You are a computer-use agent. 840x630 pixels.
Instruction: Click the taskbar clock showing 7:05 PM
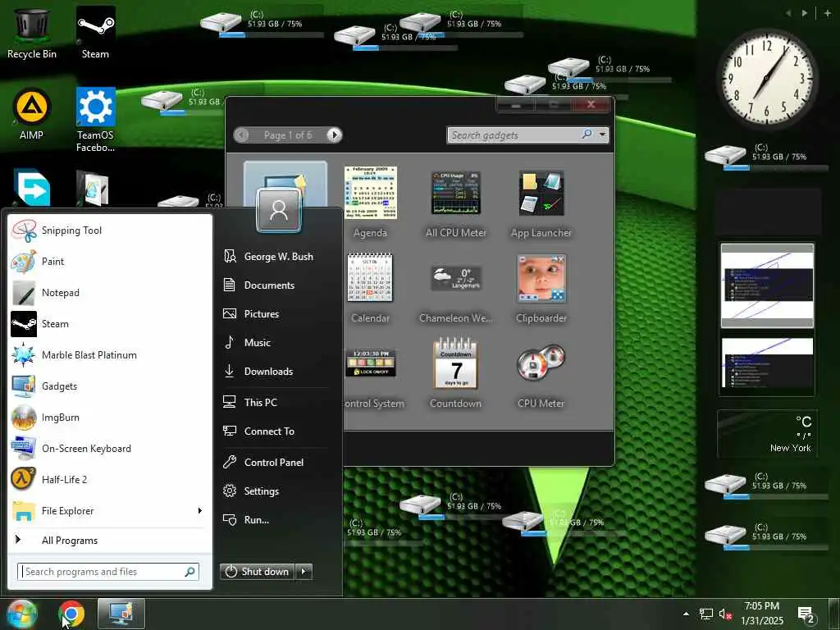(762, 614)
